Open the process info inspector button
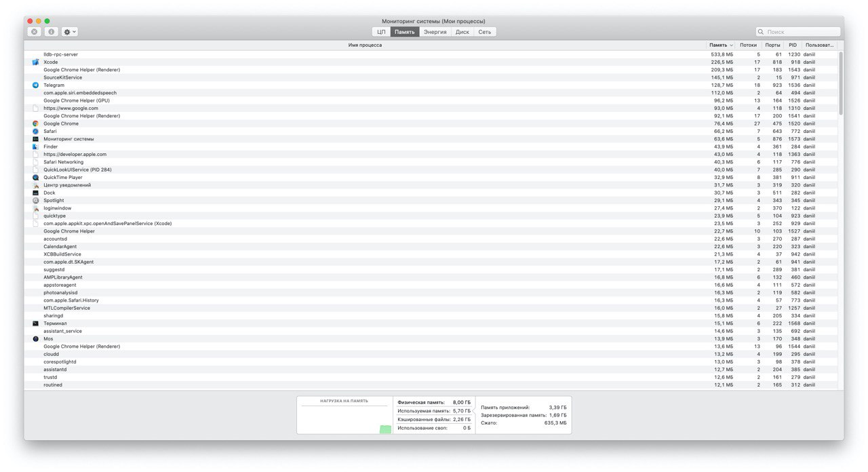Viewport: 868px width, 472px height. coord(52,32)
